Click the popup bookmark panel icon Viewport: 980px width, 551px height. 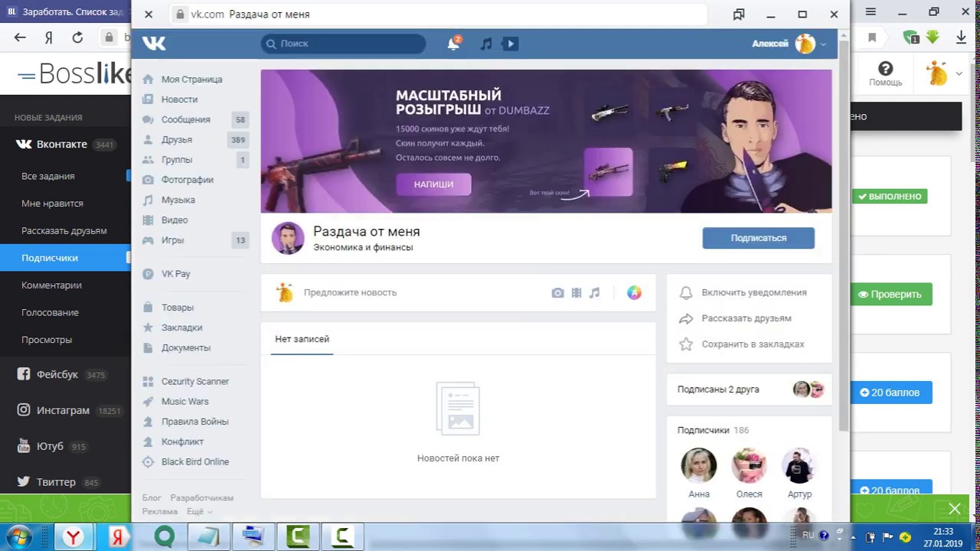(739, 14)
